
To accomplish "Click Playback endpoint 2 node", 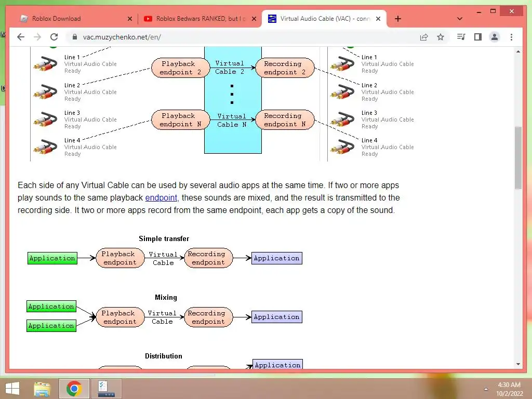I will pyautogui.click(x=180, y=68).
